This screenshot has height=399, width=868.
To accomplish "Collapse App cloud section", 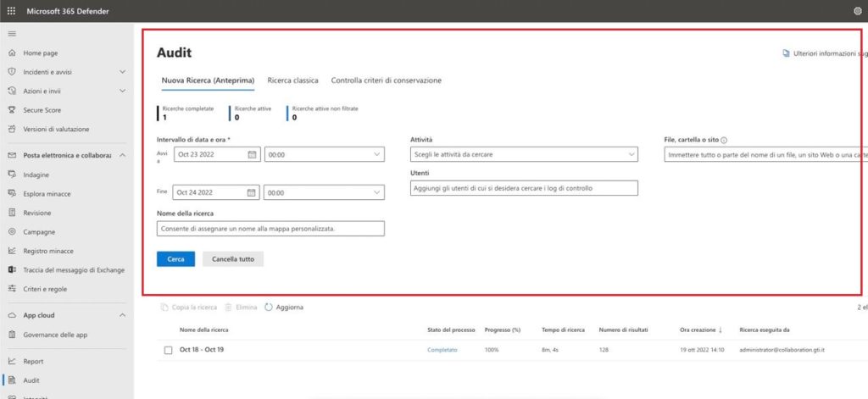I will pyautogui.click(x=122, y=315).
